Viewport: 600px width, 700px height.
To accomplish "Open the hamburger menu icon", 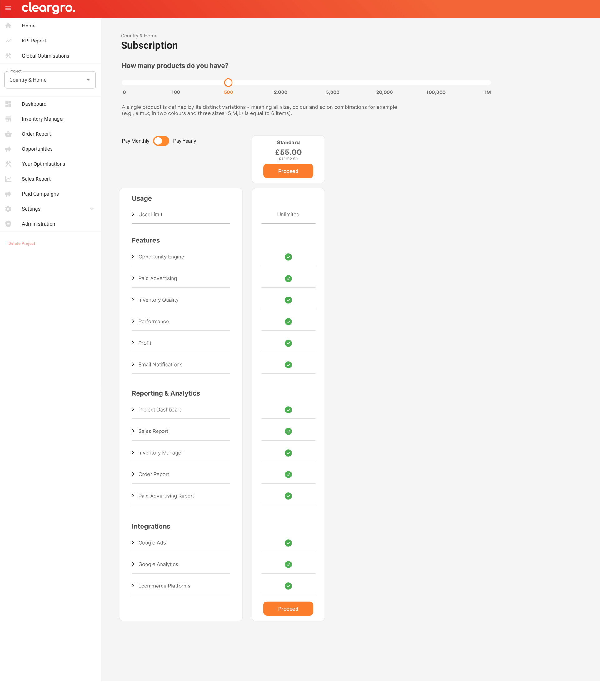I will [8, 8].
